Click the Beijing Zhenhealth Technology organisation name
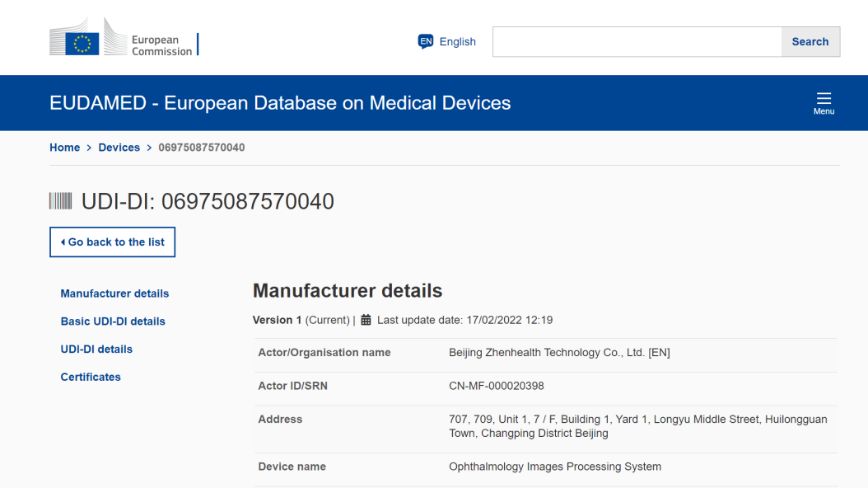This screenshot has height=488, width=868. [x=559, y=353]
